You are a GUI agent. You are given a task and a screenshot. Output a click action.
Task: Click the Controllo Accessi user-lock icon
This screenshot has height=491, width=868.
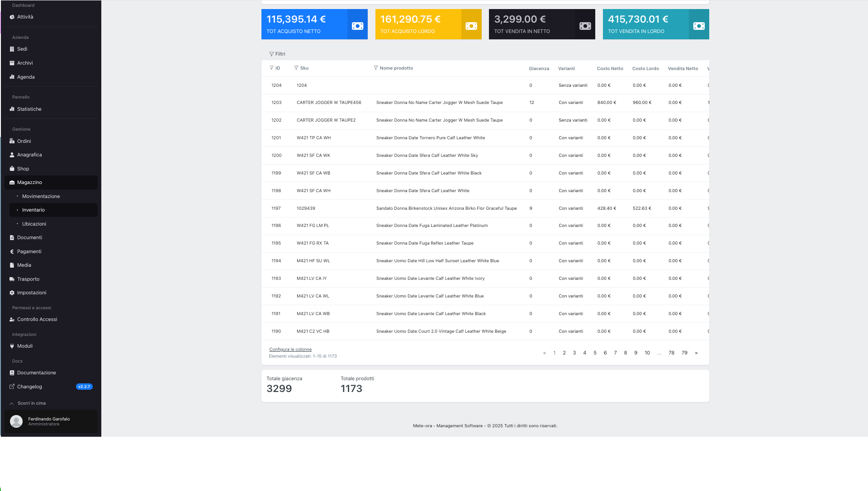click(x=12, y=319)
